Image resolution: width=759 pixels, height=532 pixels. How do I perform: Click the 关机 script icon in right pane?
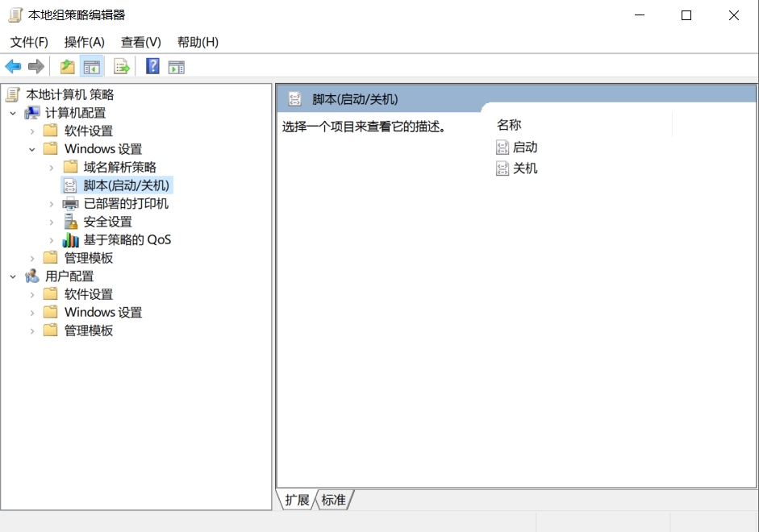click(503, 168)
